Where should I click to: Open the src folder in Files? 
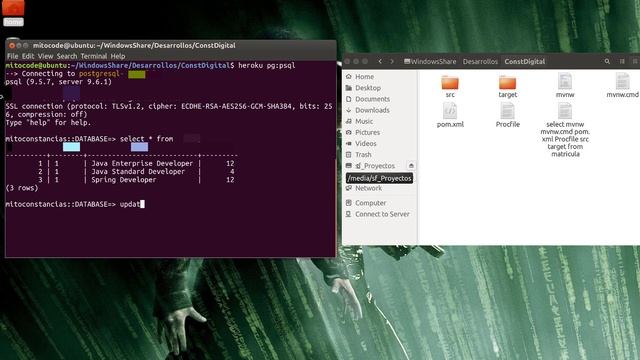pyautogui.click(x=450, y=83)
